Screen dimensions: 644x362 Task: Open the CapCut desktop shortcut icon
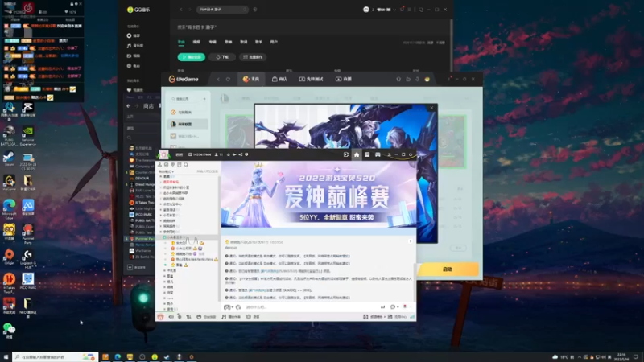pyautogui.click(x=27, y=110)
